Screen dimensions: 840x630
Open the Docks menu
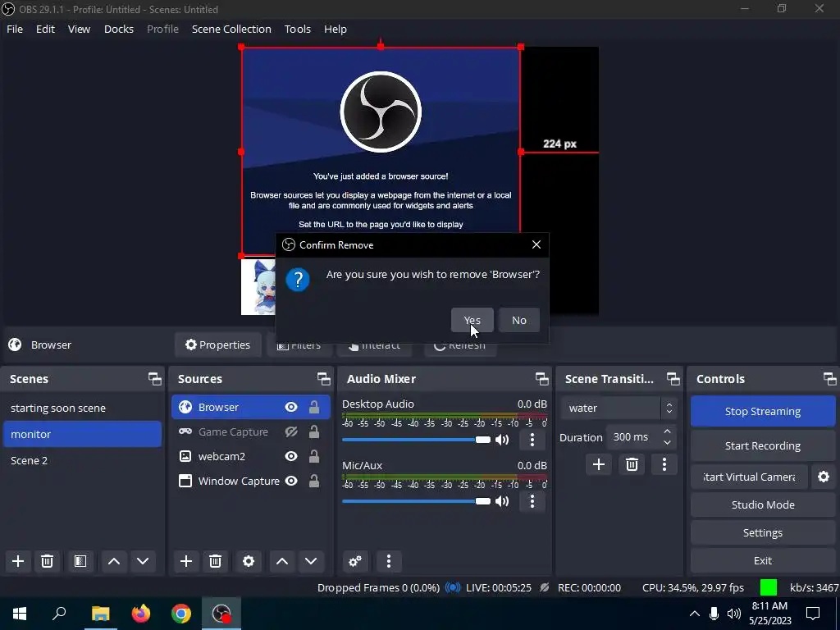[118, 29]
